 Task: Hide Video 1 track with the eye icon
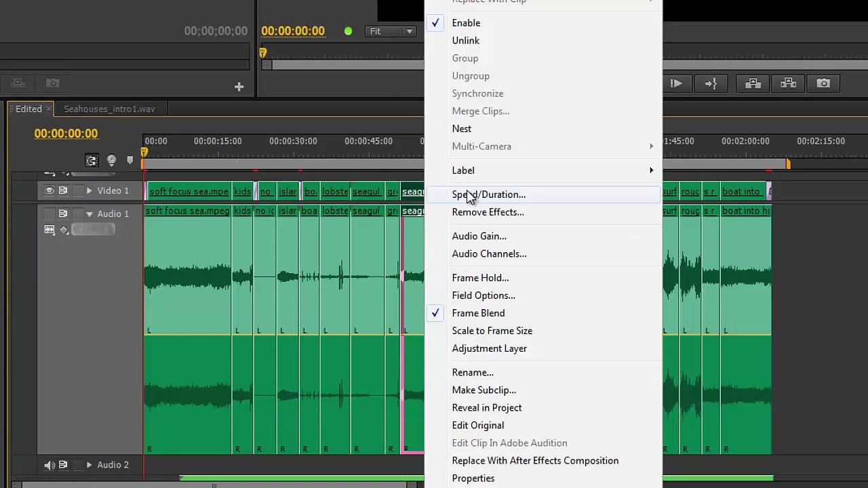click(50, 191)
